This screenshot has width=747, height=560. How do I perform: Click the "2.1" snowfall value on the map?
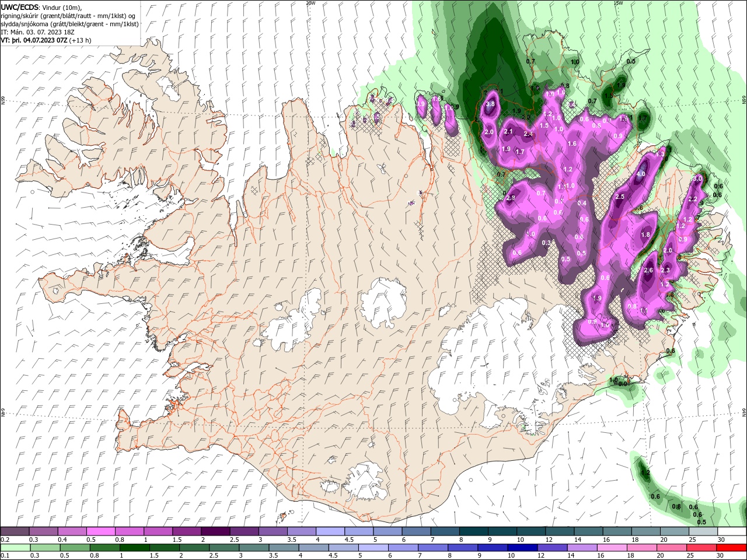508,132
